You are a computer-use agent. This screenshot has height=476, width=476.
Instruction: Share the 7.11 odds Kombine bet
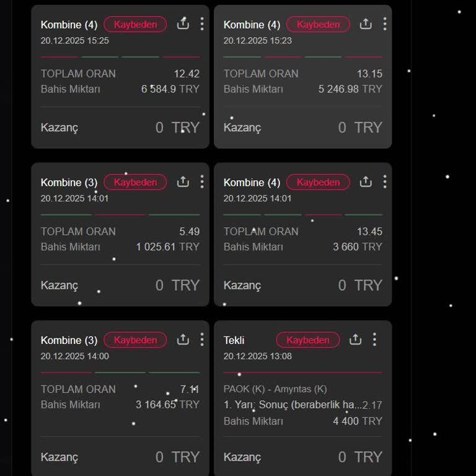tap(183, 340)
